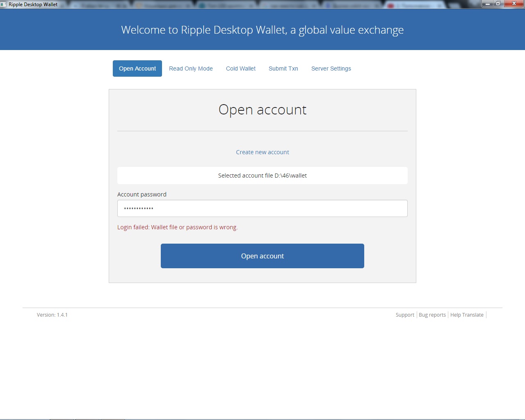Open the Read Only Mode tab
This screenshot has height=420, width=525.
[191, 68]
